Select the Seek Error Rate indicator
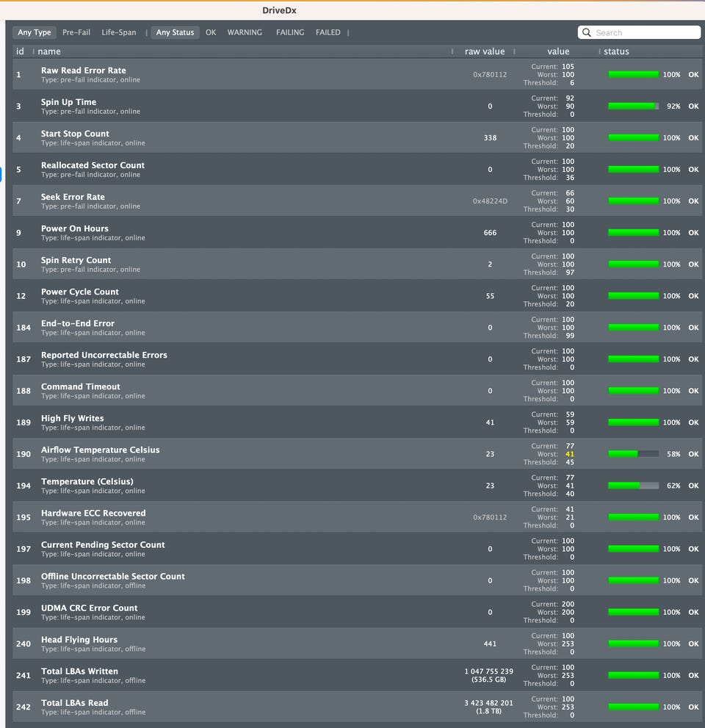The image size is (705, 728). (x=357, y=201)
